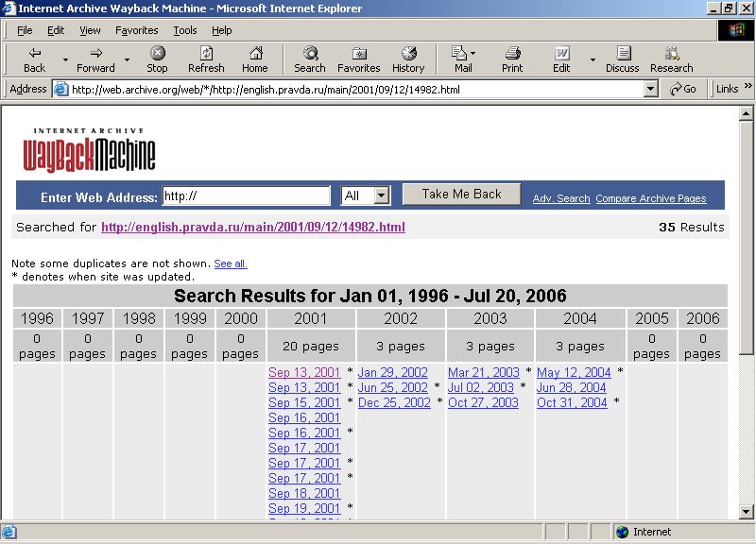Go to the Home page icon

coord(255,53)
